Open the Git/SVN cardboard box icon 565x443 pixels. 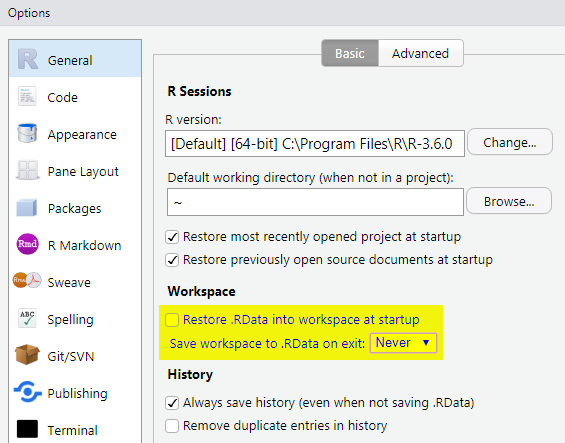[27, 355]
